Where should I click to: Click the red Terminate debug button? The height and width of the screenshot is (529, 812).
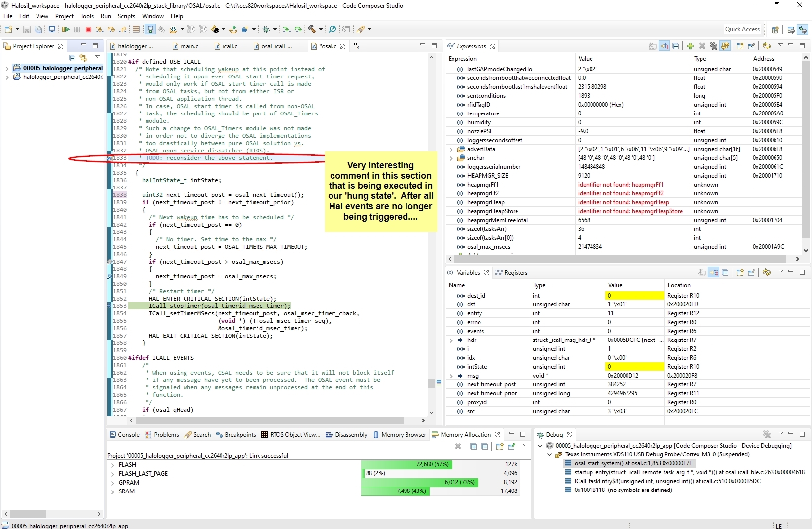[x=89, y=30]
